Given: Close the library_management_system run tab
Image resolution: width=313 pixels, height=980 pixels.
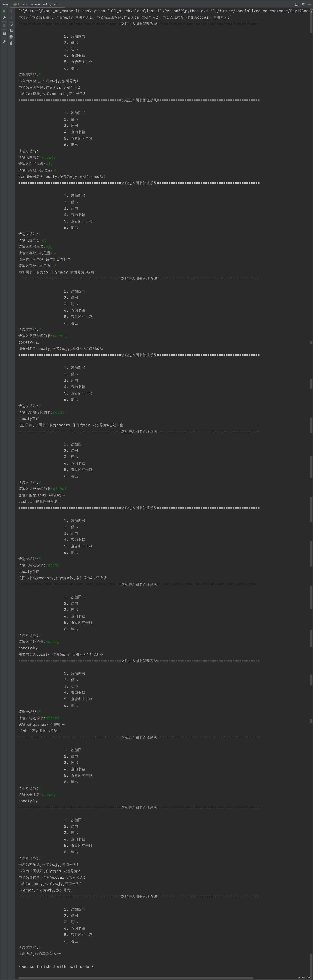Looking at the screenshot, I should [61, 4].
